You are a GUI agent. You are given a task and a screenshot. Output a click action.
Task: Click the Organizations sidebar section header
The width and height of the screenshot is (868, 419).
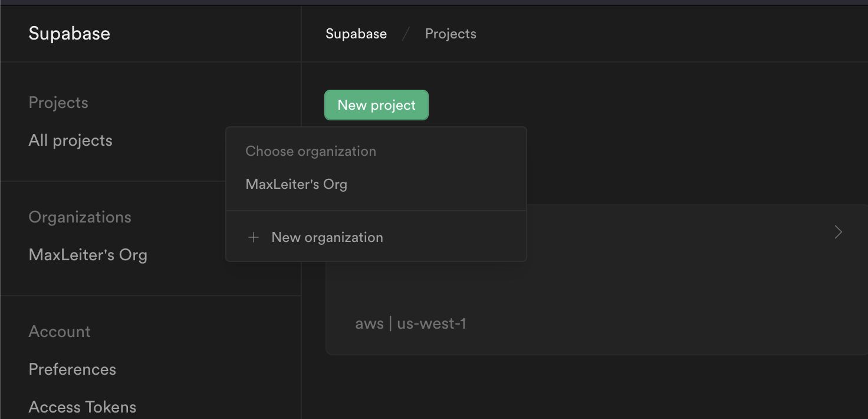tap(80, 217)
